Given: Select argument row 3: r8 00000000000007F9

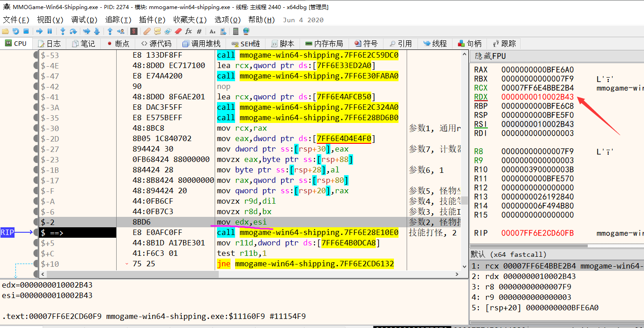Looking at the screenshot, I should click(x=557, y=287).
